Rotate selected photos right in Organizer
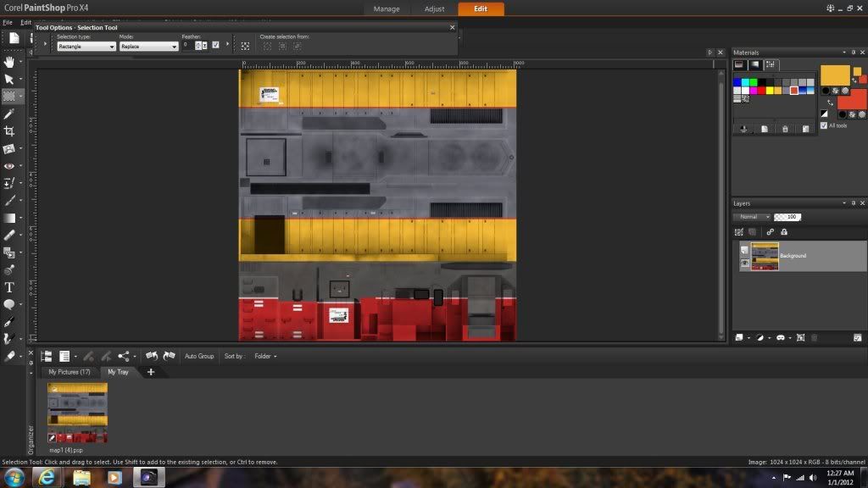868x488 pixels. 169,357
